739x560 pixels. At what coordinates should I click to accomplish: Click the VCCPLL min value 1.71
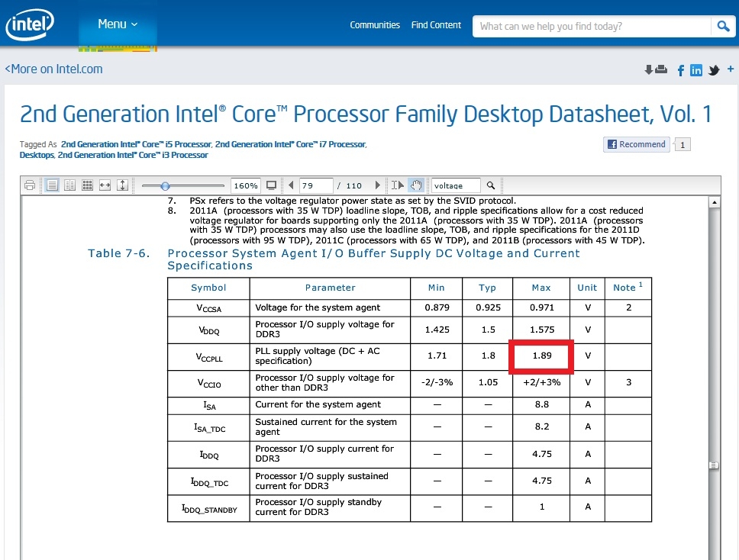pyautogui.click(x=437, y=356)
